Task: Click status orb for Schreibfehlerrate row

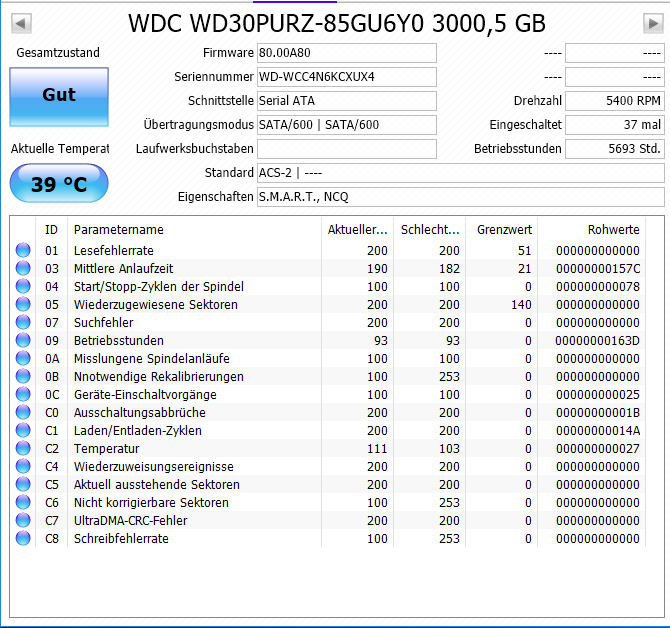Action: 23,538
